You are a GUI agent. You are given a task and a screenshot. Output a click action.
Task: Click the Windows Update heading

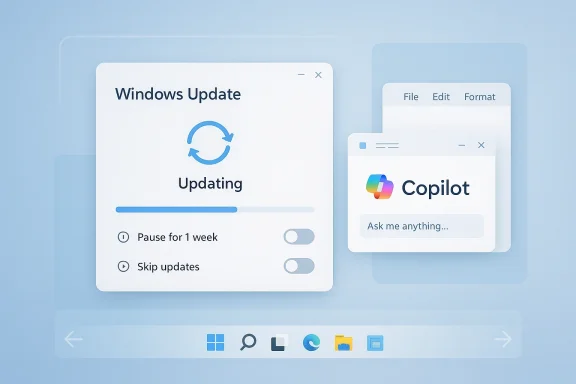[x=178, y=94]
